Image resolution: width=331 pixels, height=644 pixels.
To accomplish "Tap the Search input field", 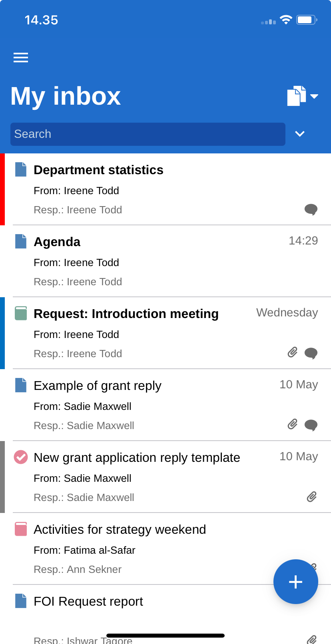I will coord(148,134).
